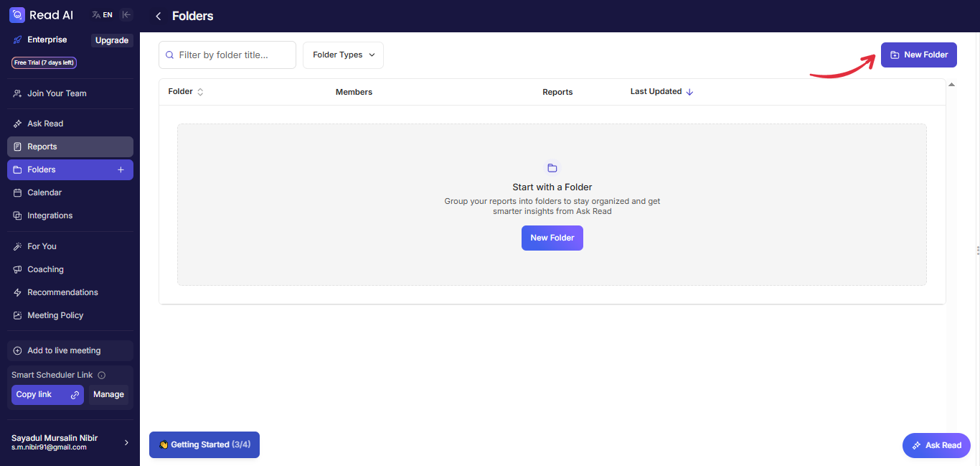Viewport: 980px width, 466px height.
Task: Go to Reports section
Action: point(70,146)
